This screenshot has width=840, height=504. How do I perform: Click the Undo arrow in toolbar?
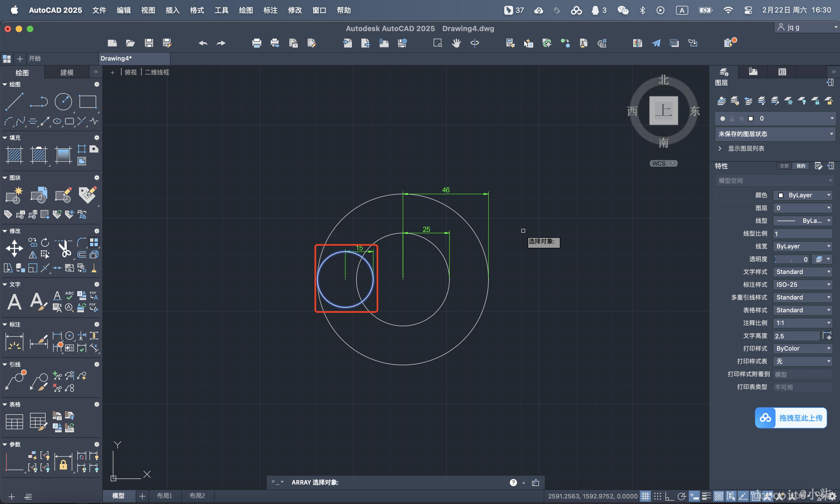pos(203,43)
